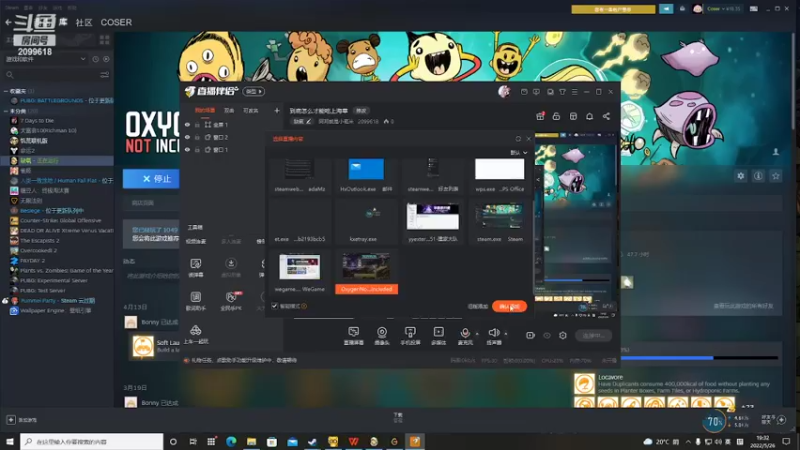Toggle visibility eye for second source row
The width and height of the screenshot is (800, 450).
coord(187,137)
